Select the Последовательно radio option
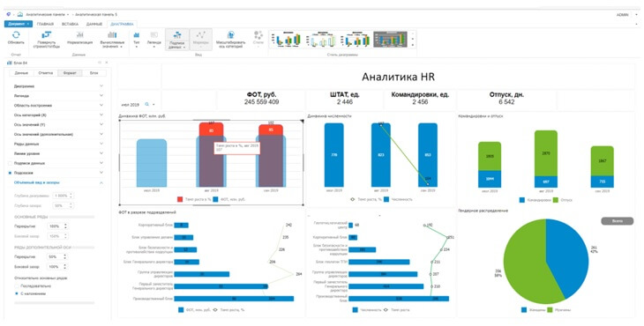644x326 pixels. [x=17, y=285]
